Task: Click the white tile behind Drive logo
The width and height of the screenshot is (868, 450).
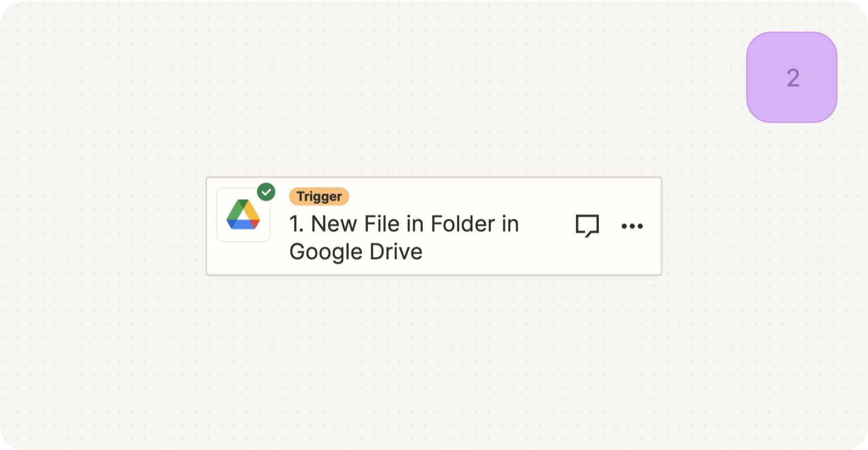Action: point(243,215)
